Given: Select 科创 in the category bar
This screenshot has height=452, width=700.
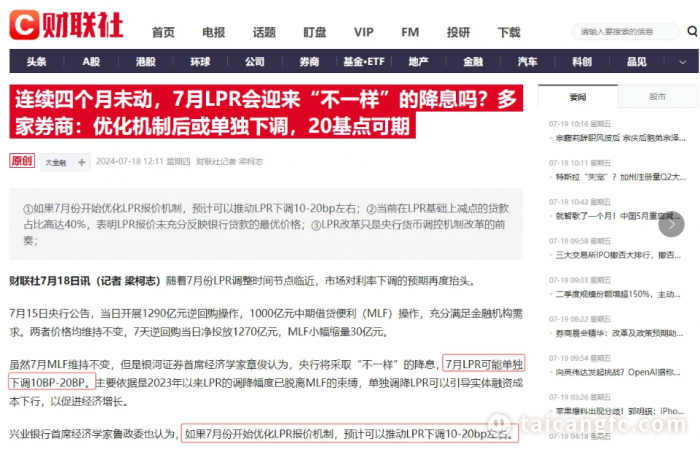Looking at the screenshot, I should (582, 62).
